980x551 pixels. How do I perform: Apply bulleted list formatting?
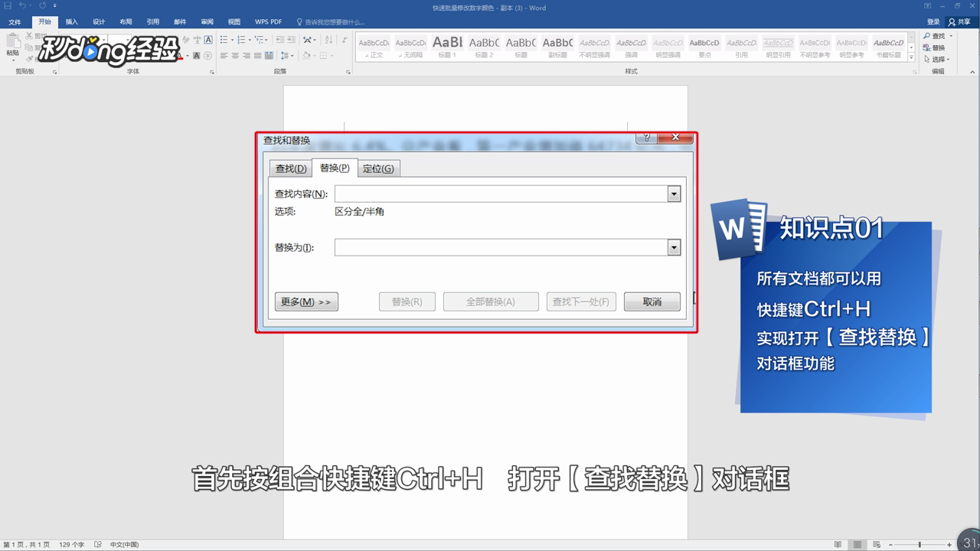click(x=224, y=39)
